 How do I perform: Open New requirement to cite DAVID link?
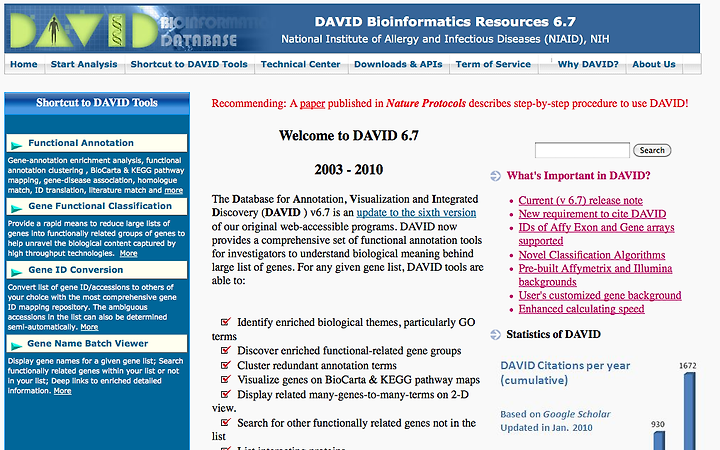coord(592,214)
